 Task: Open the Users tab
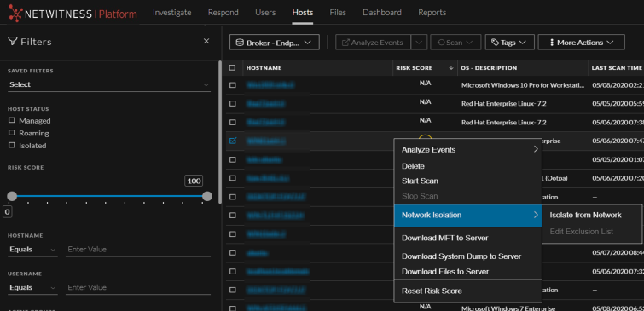coord(265,12)
